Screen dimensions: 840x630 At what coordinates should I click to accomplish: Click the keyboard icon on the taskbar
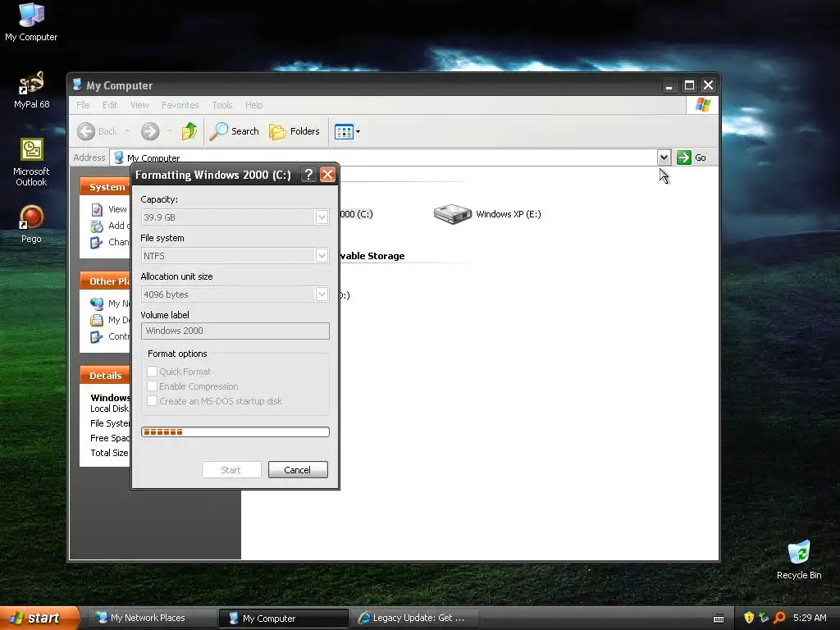(719, 619)
